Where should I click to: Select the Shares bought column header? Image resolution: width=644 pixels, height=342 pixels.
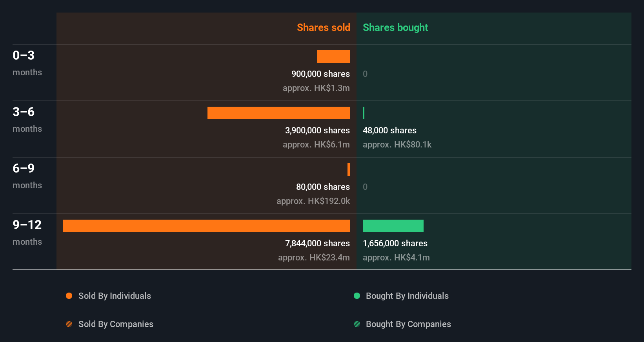395,27
